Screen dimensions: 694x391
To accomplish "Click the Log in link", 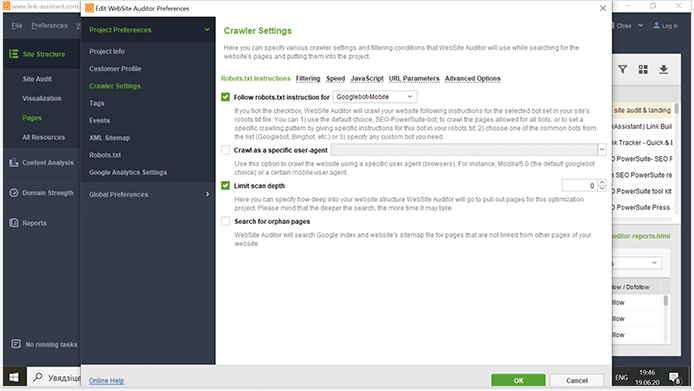I will 670,26.
